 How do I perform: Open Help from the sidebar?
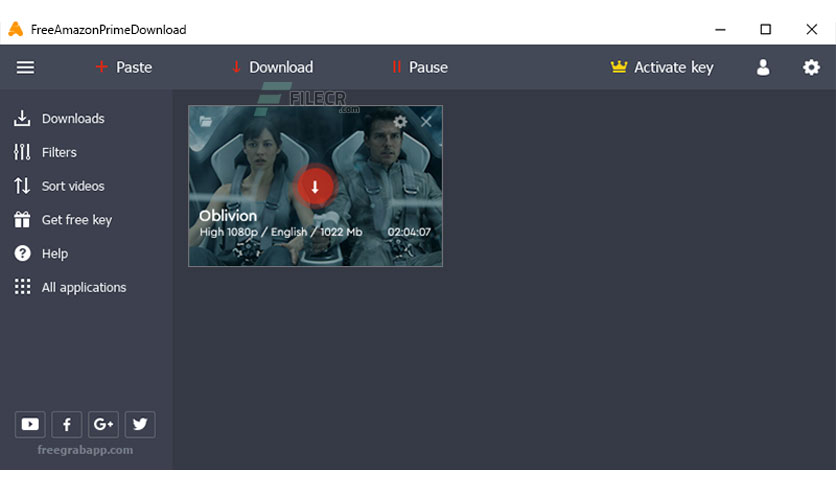tap(41, 253)
